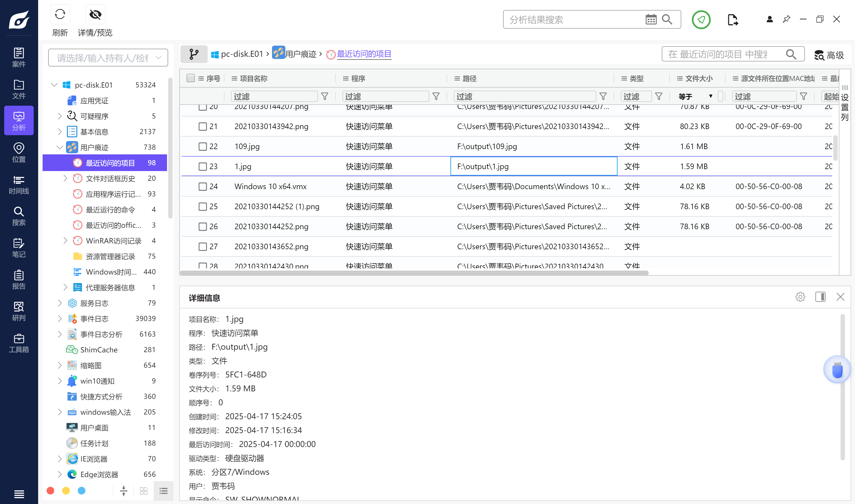Click the pin window icon
This screenshot has width=855, height=504.
786,19
